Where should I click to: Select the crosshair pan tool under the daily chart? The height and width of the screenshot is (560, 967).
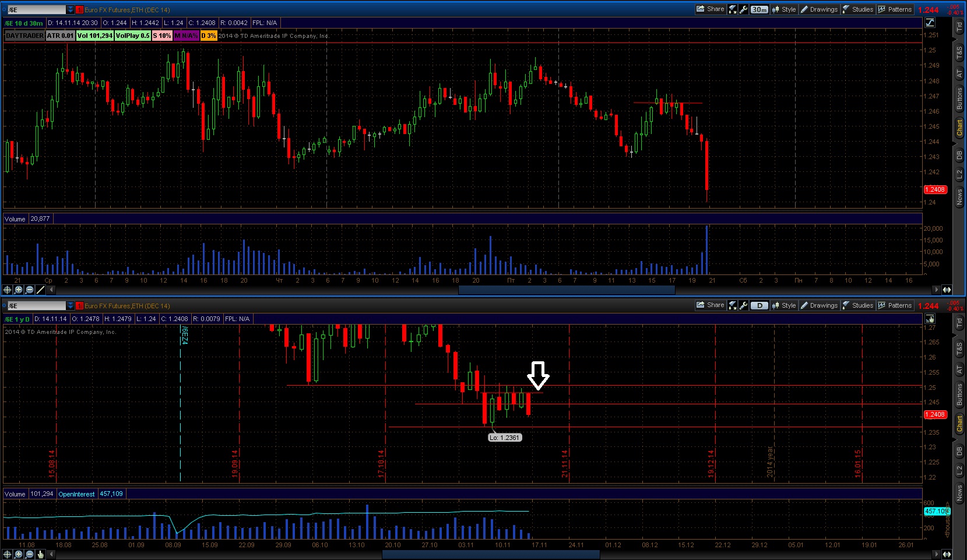(8, 554)
